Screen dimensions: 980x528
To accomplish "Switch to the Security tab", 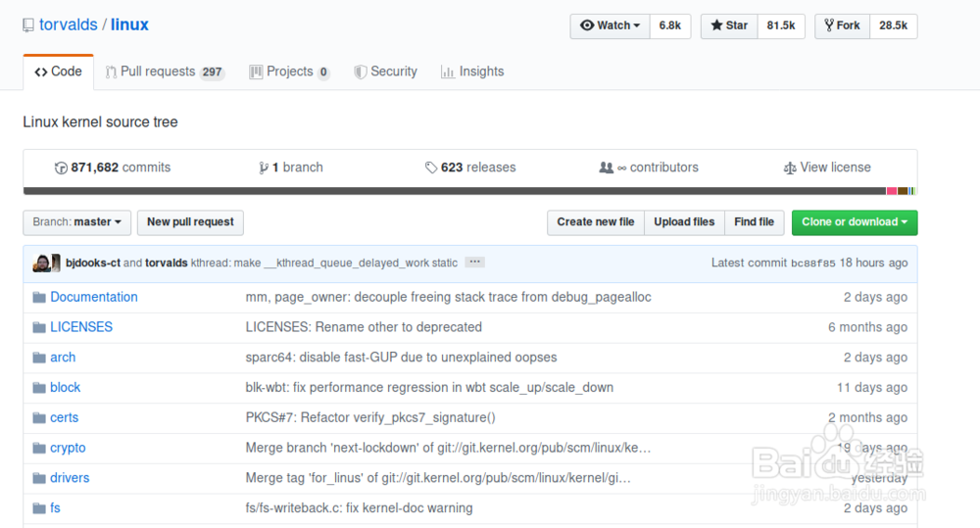I will point(385,72).
